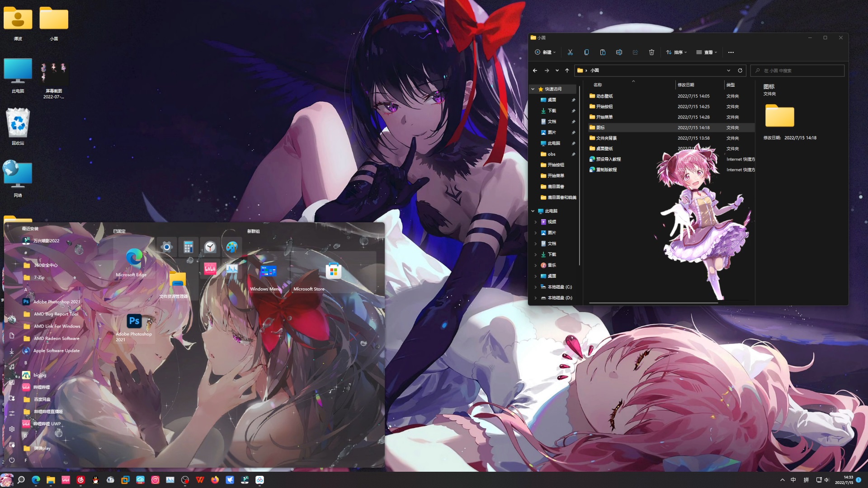
Task: Launch the Calculator tile in start menu
Action: (189, 247)
